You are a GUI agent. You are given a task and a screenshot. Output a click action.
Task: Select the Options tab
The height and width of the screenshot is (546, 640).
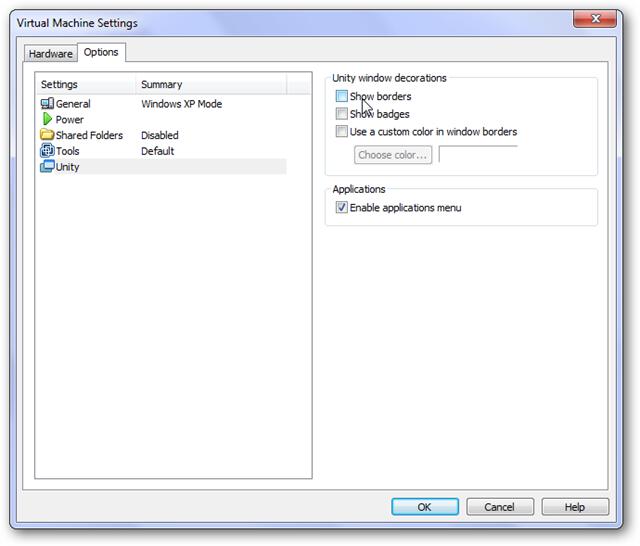pos(101,52)
